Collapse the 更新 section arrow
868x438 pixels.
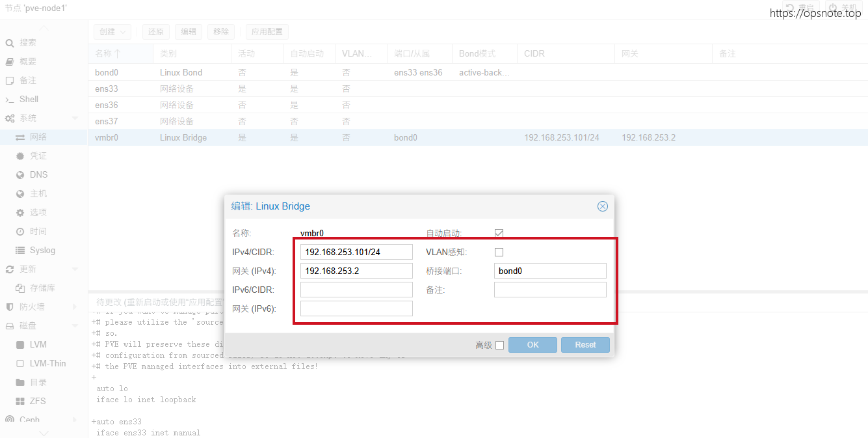[x=75, y=269]
